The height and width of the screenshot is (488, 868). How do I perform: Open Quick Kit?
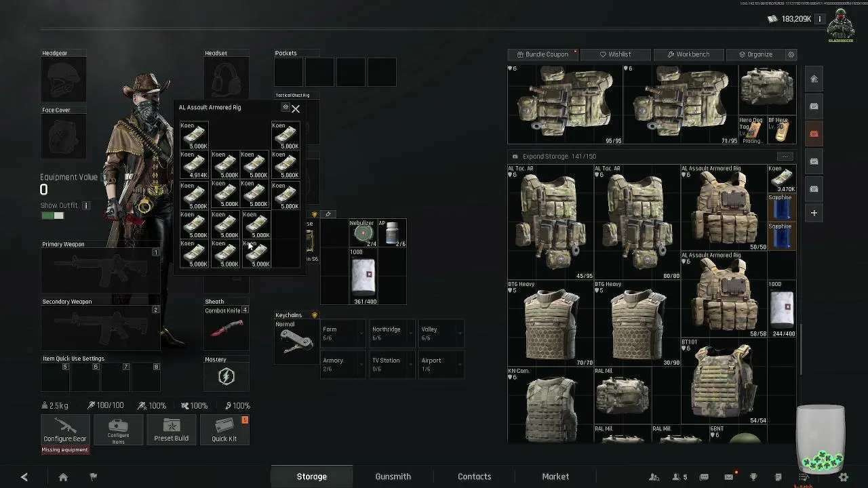224,431
